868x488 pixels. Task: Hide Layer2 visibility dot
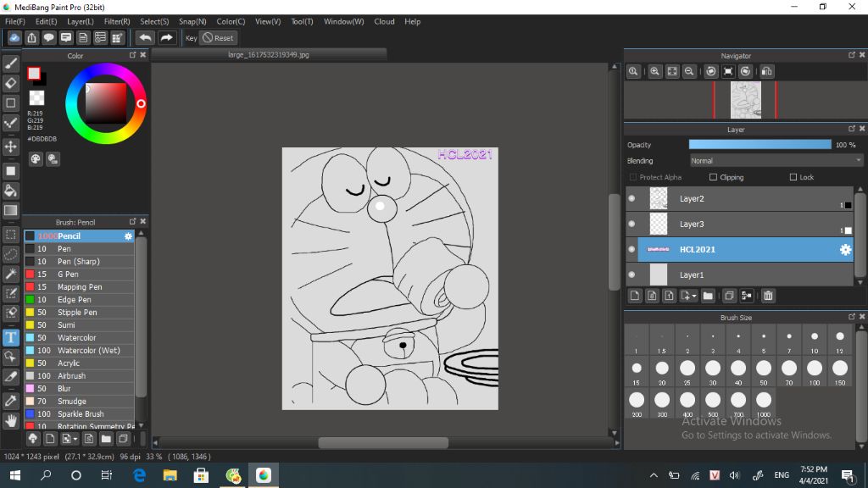632,198
